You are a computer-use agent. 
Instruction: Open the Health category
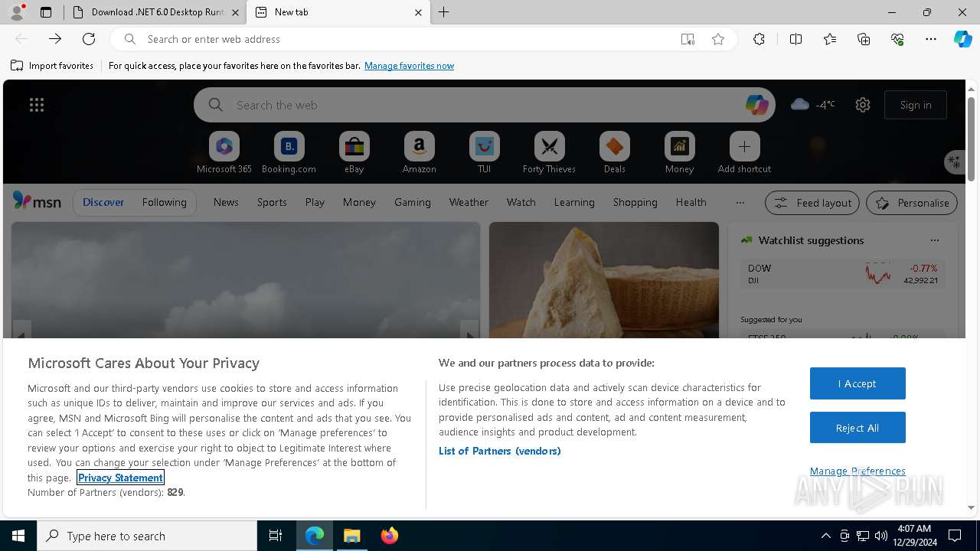coord(691,202)
